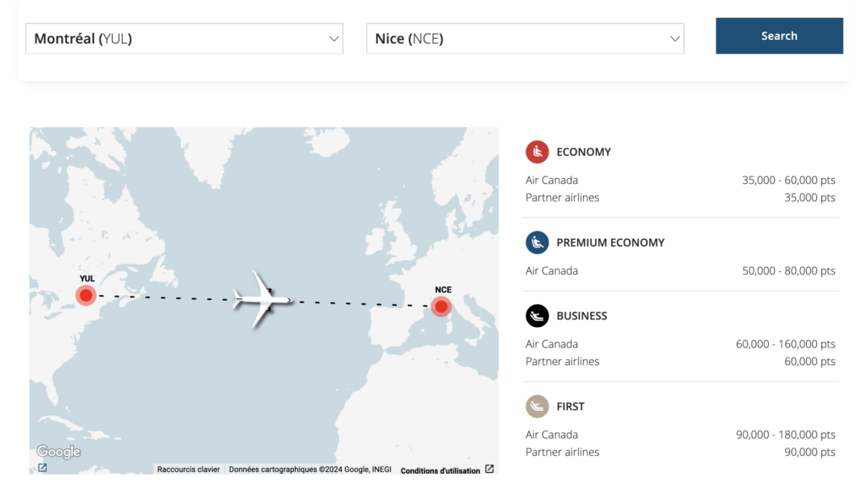Image resolution: width=868 pixels, height=489 pixels.
Task: Click the NCE destination marker on map
Action: [x=441, y=306]
